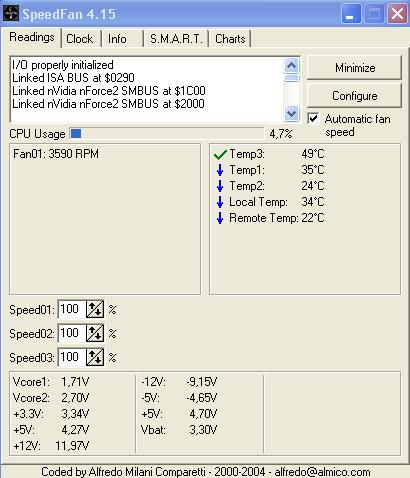410x478 pixels.
Task: Click the log line ending with $2000
Action: (108, 104)
